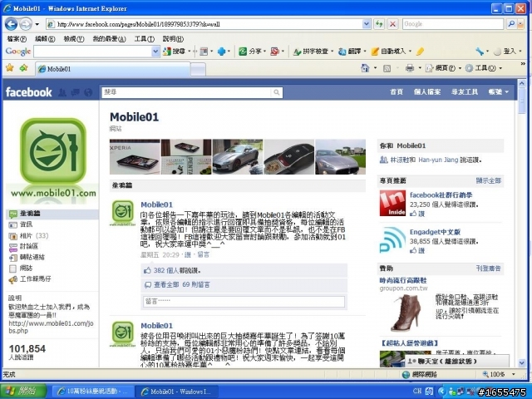The width and height of the screenshot is (532, 399).
Task: Click facebook社群行銷學 page link
Action: pos(441,195)
